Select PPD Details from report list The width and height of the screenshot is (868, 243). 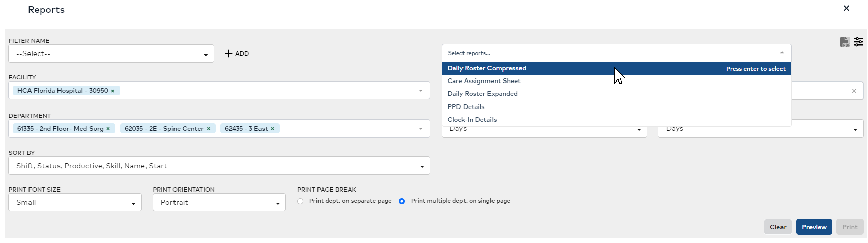(466, 107)
